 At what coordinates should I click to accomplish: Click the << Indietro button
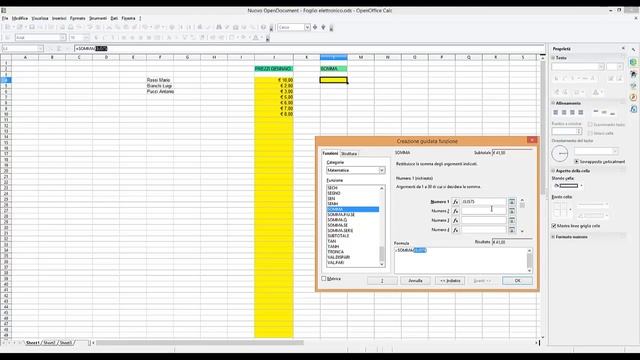point(450,280)
